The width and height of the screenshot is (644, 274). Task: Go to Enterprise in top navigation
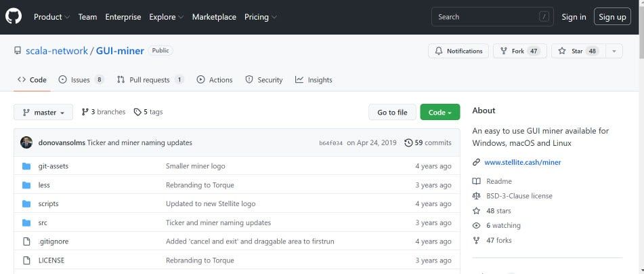click(x=123, y=17)
